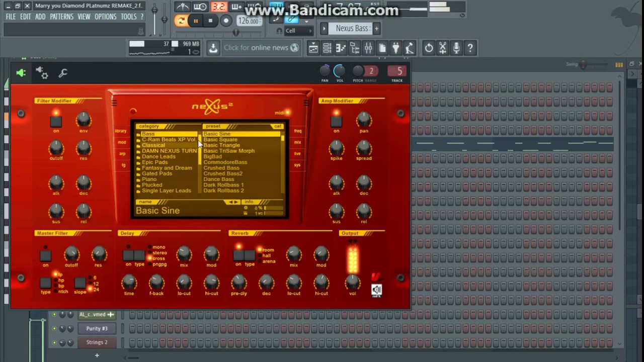Click the Click for online news bar
Image resolution: width=644 pixels, height=362 pixels.
click(x=261, y=48)
